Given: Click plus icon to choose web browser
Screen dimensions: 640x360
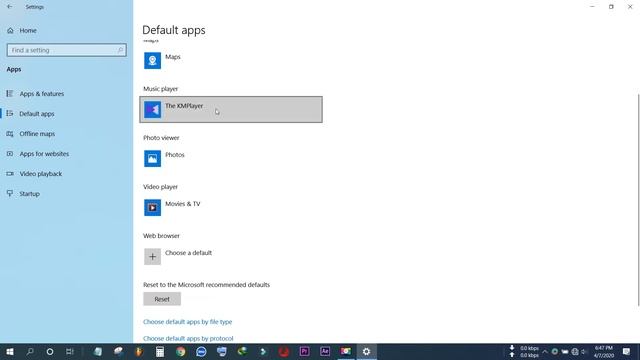Looking at the screenshot, I should (152, 257).
